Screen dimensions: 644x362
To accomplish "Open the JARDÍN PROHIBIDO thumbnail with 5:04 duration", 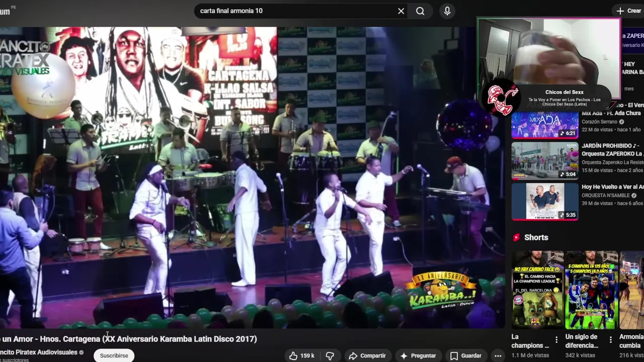I will [545, 160].
